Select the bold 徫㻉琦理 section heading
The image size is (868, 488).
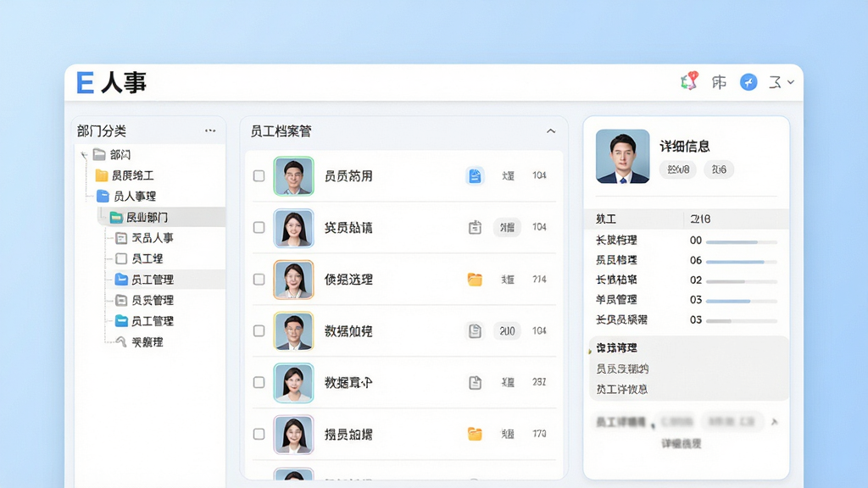click(x=616, y=348)
